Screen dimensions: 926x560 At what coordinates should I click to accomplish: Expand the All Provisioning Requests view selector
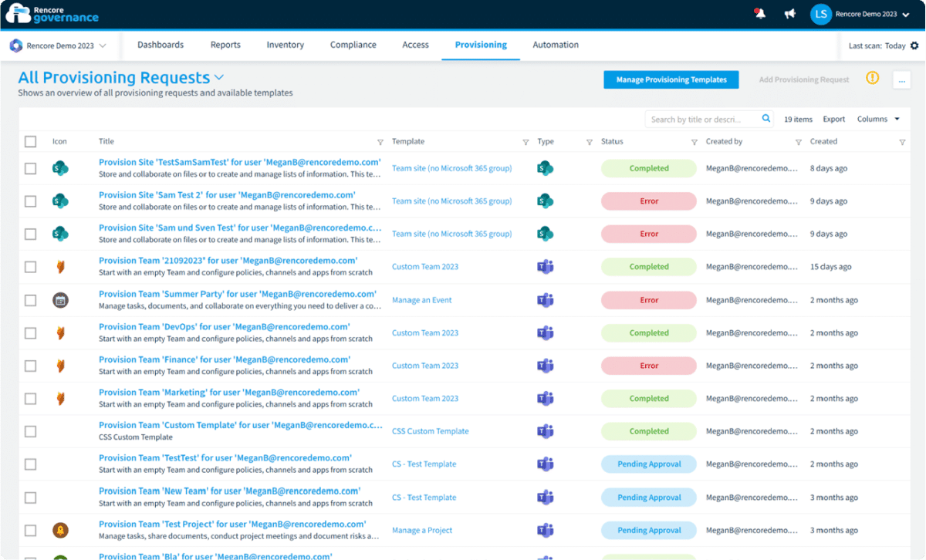(218, 77)
